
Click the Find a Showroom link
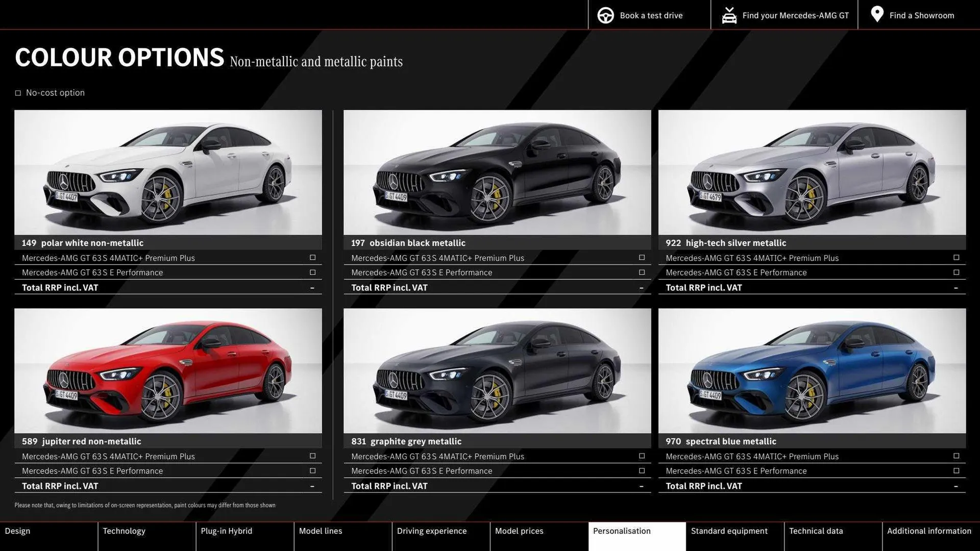922,15
